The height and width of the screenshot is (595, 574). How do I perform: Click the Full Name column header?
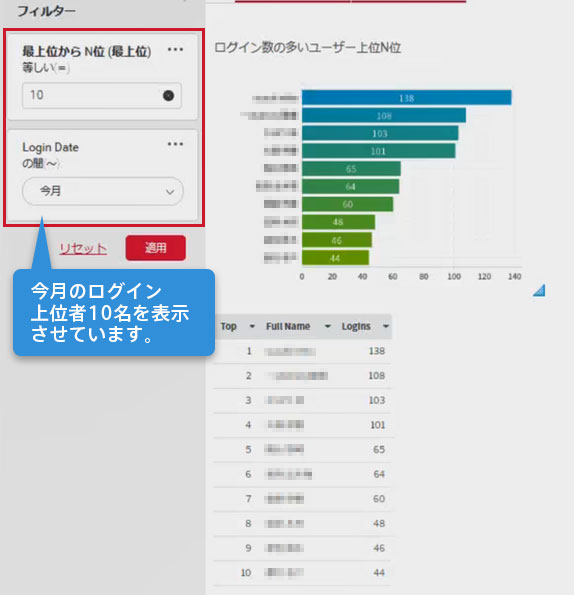click(x=288, y=326)
